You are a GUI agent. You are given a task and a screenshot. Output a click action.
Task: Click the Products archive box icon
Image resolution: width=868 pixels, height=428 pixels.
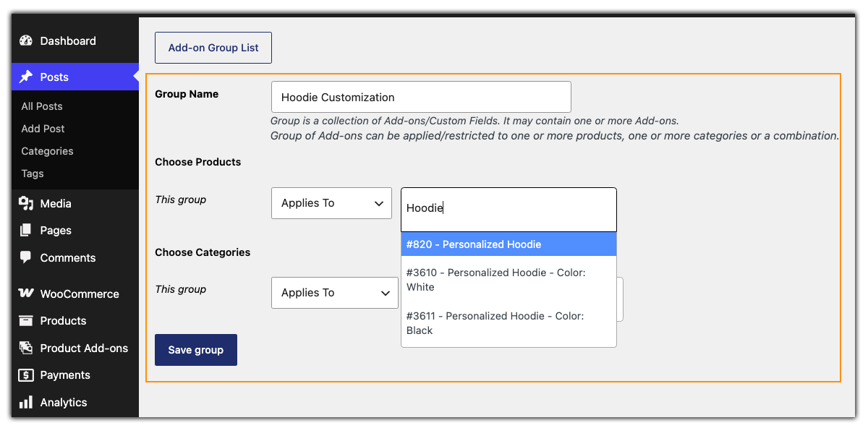[x=26, y=321]
